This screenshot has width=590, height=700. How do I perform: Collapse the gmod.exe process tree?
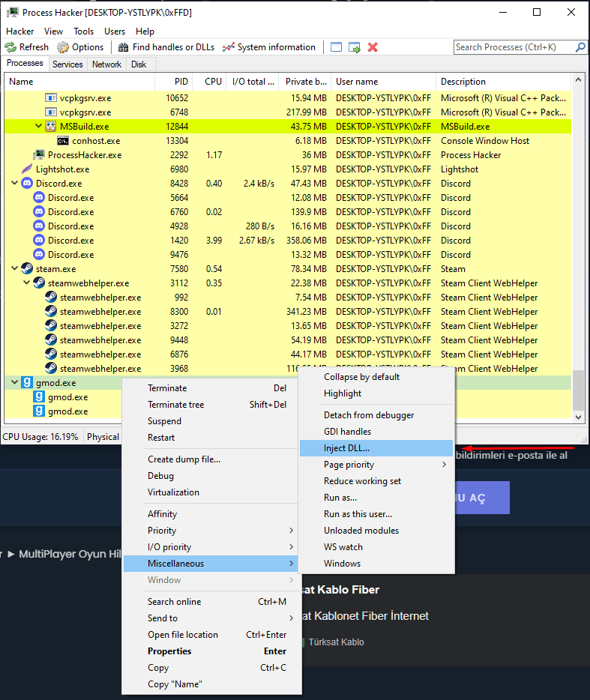coord(15,382)
